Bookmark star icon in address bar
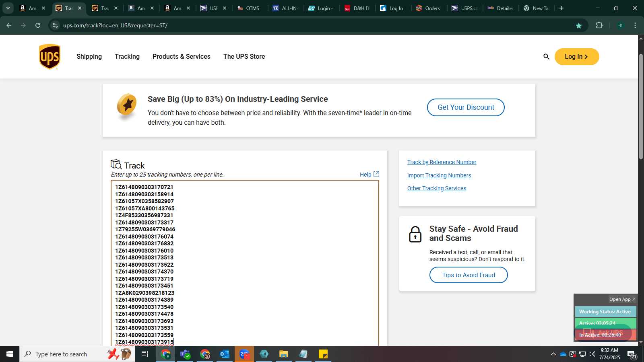Viewport: 644px width, 362px height. (x=579, y=25)
